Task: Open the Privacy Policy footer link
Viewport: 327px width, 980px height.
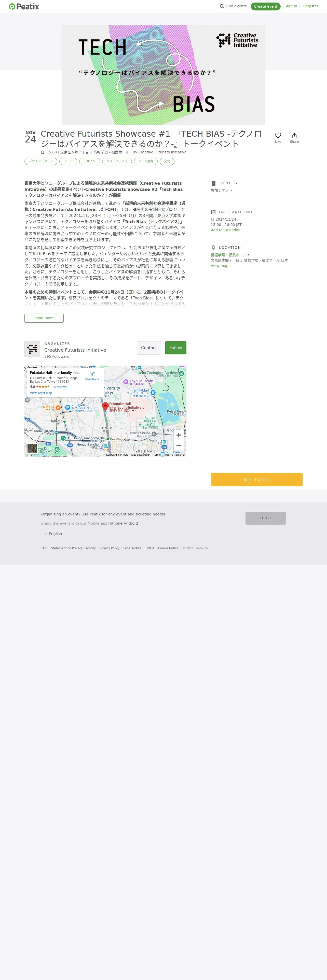Action: (109, 548)
